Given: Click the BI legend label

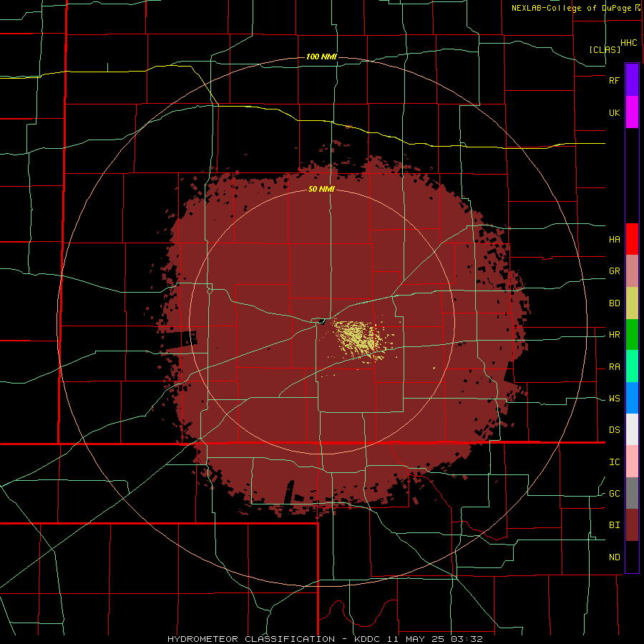Looking at the screenshot, I should pyautogui.click(x=614, y=525).
